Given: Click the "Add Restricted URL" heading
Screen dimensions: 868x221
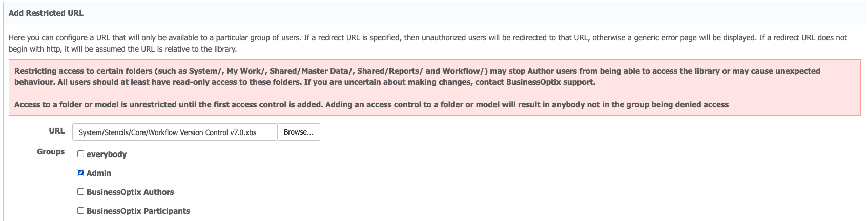Looking at the screenshot, I should tap(46, 13).
